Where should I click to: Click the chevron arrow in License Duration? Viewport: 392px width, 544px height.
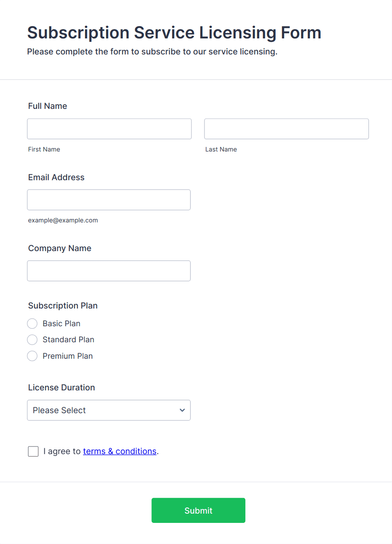tap(182, 410)
